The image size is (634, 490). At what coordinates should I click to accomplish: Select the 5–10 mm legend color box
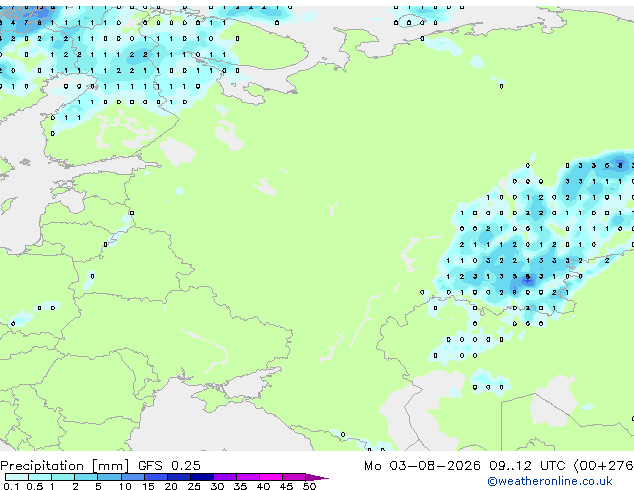[109, 477]
